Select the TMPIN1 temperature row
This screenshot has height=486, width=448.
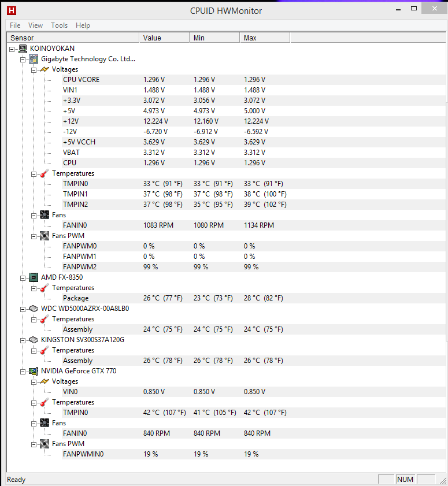(254, 194)
